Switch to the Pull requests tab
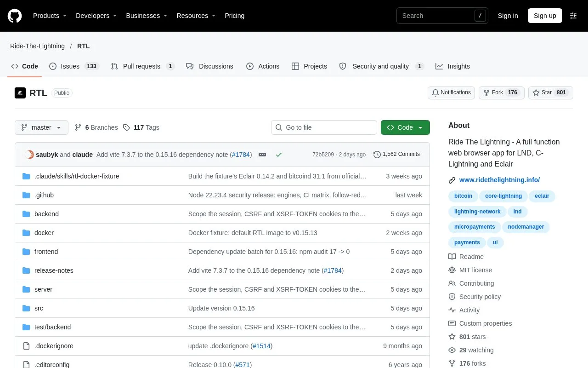 pyautogui.click(x=142, y=66)
